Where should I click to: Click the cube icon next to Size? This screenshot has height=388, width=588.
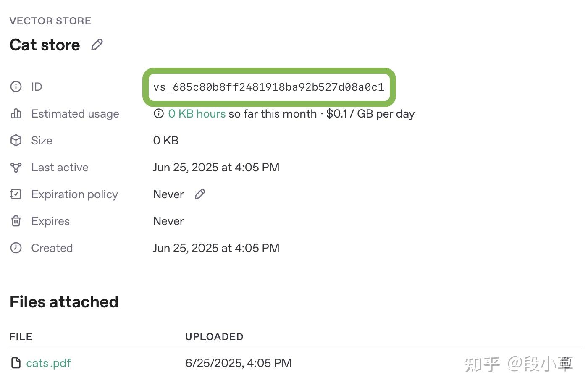point(16,140)
